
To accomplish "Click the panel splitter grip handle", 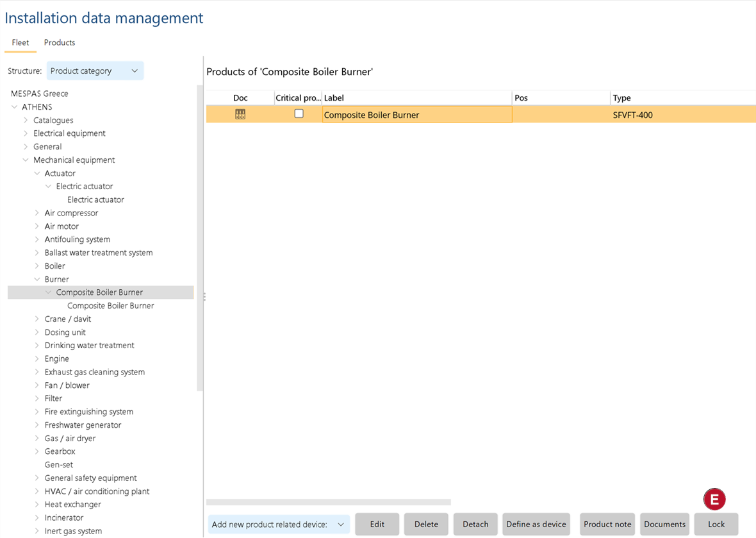I will tap(204, 297).
